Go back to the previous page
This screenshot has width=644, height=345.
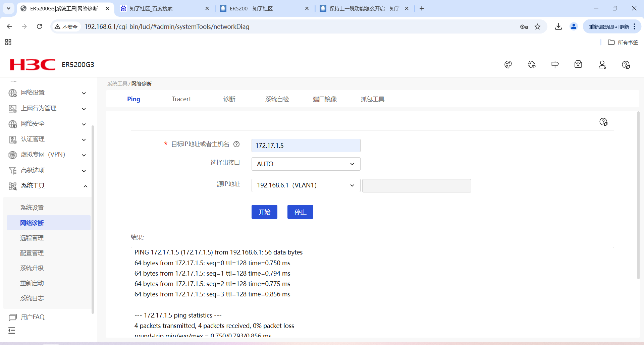point(9,26)
